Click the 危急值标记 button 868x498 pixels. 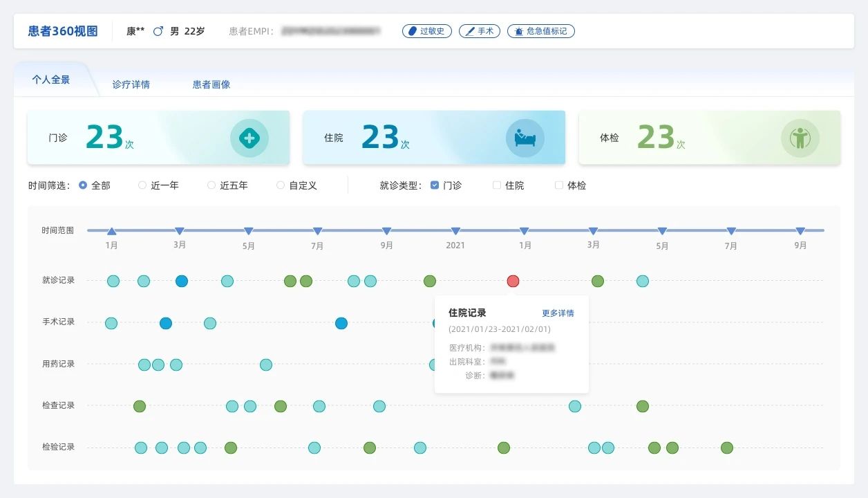click(x=541, y=30)
